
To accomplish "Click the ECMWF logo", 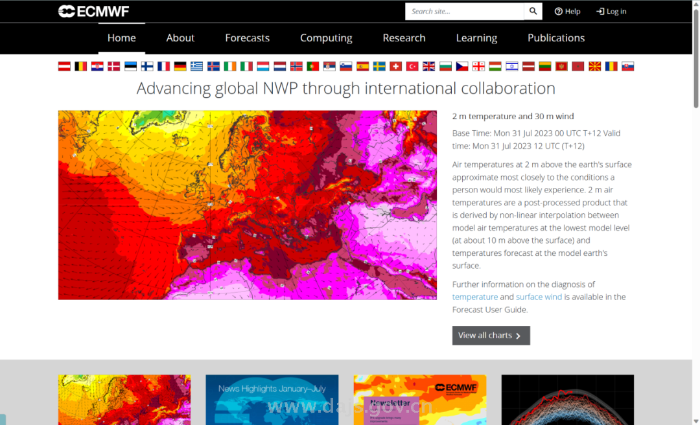I will (94, 11).
